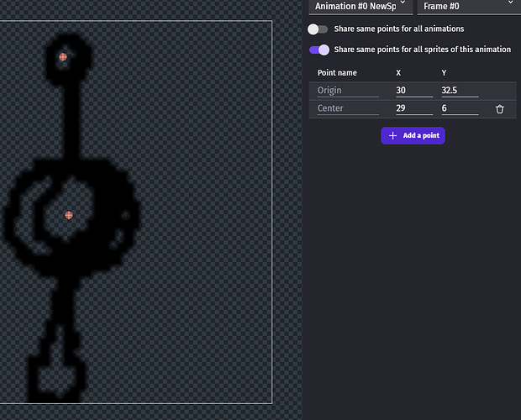Disable share same points for all sprites switch

coord(318,50)
